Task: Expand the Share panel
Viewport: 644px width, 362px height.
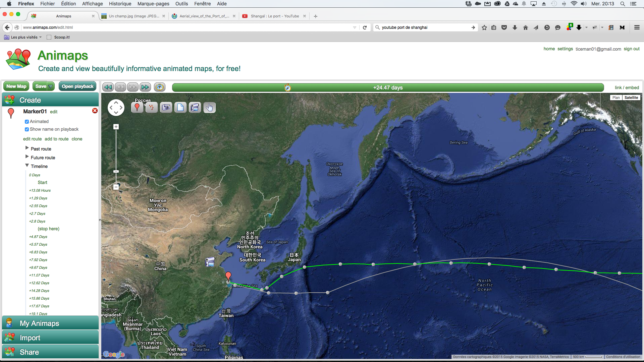Action: point(50,352)
